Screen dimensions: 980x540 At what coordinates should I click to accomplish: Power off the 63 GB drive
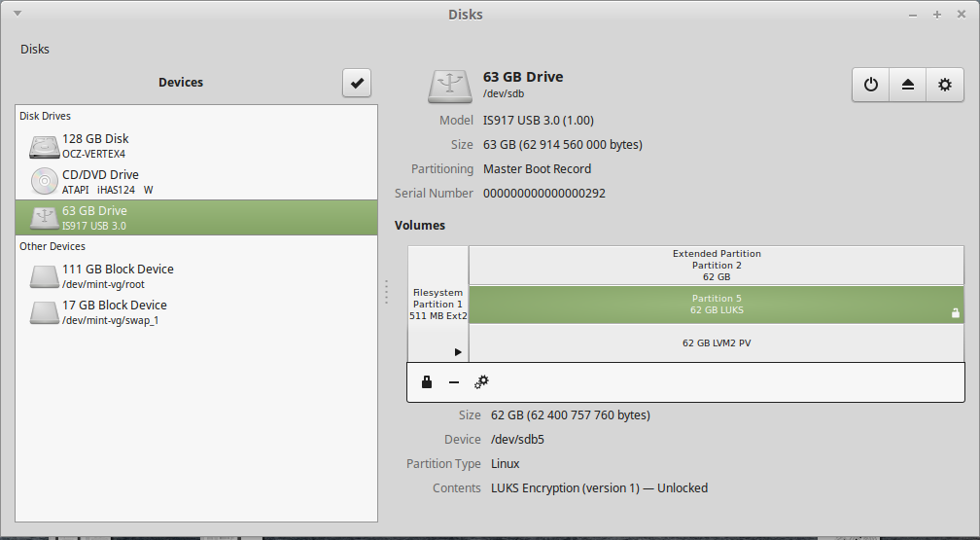coord(871,85)
